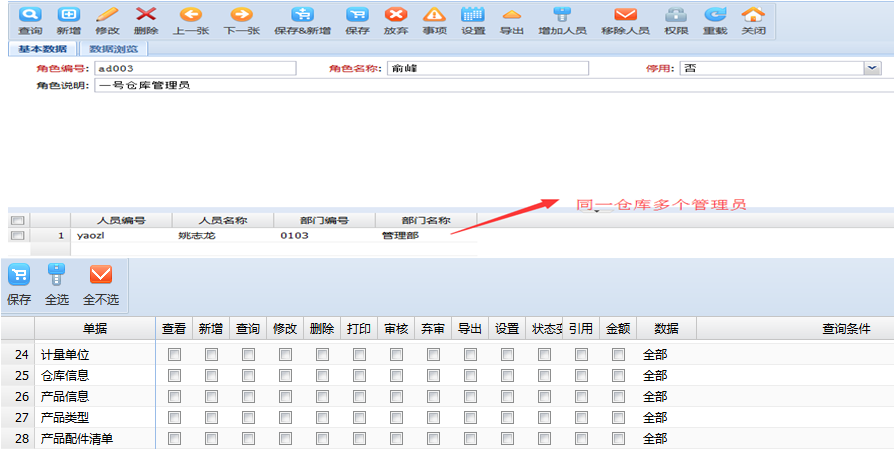This screenshot has height=450, width=895.
Task: Click the 修改 edit pencil icon
Action: [x=107, y=16]
